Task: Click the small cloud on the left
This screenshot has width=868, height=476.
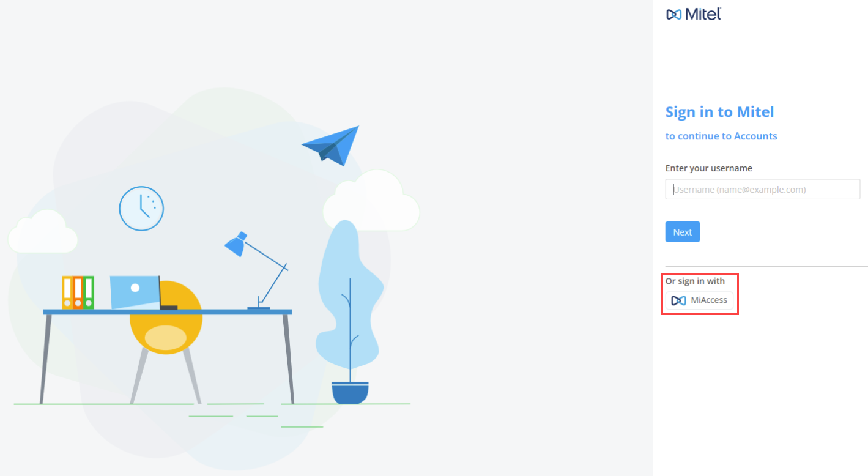Action: (43, 232)
